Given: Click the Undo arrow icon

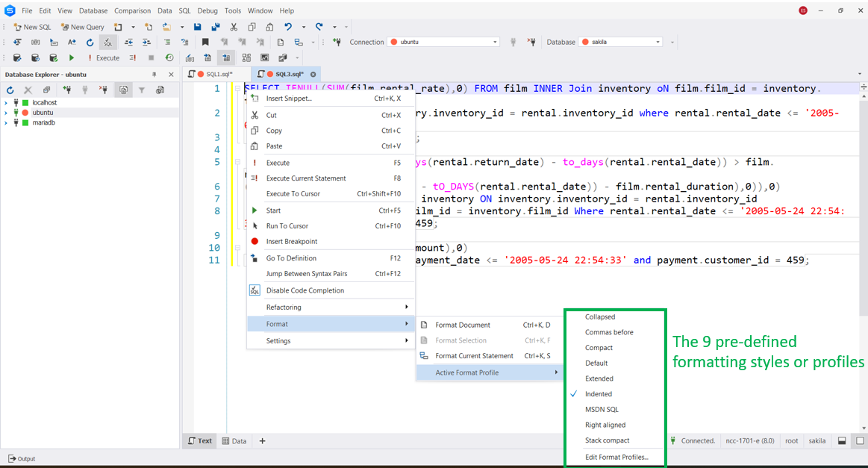Looking at the screenshot, I should 288,27.
